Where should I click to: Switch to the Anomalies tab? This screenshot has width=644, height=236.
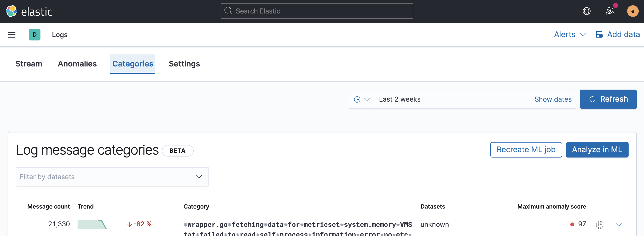point(77,64)
